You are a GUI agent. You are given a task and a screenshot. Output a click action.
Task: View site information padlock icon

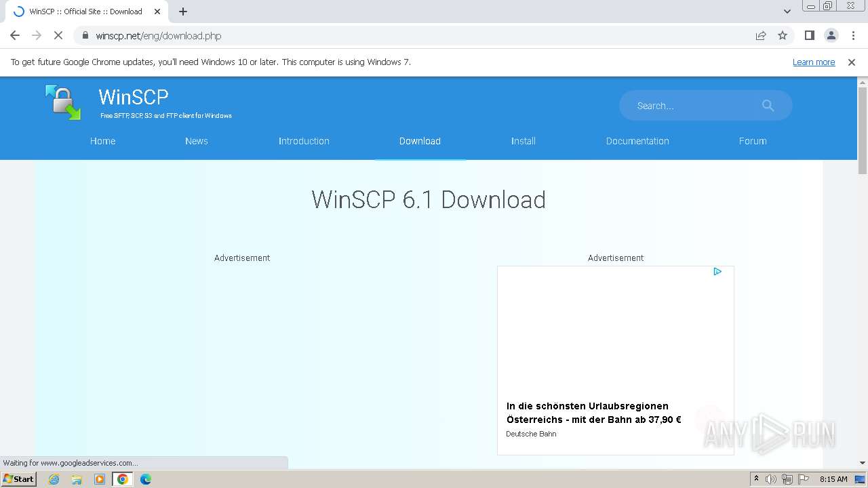click(x=85, y=36)
